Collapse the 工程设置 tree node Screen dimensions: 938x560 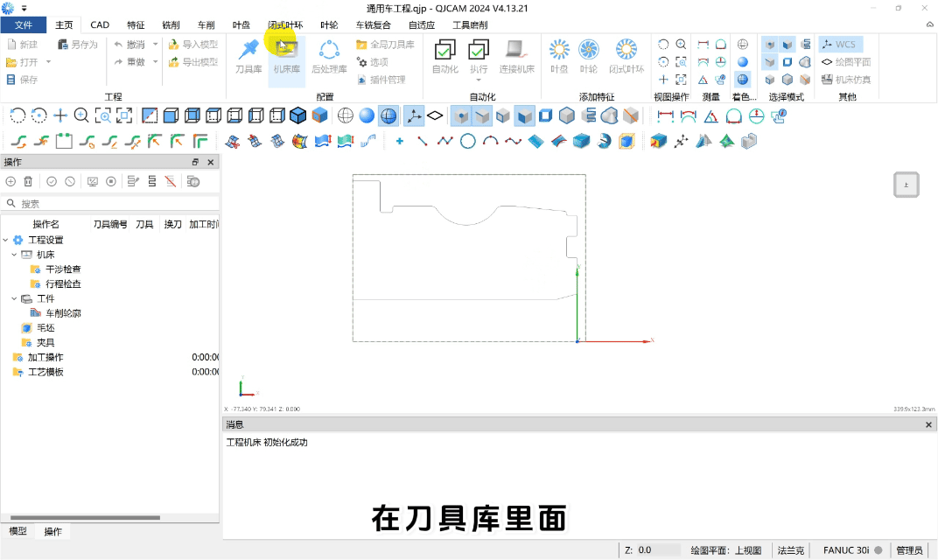point(6,240)
